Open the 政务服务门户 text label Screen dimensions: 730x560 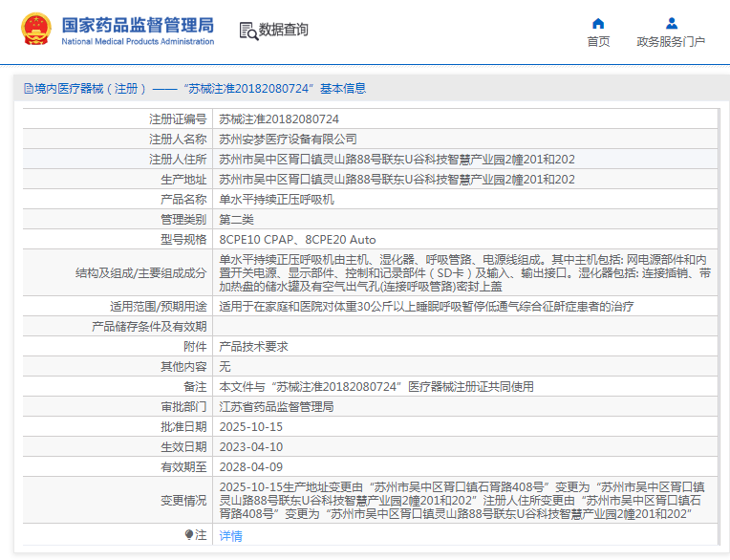tap(671, 42)
